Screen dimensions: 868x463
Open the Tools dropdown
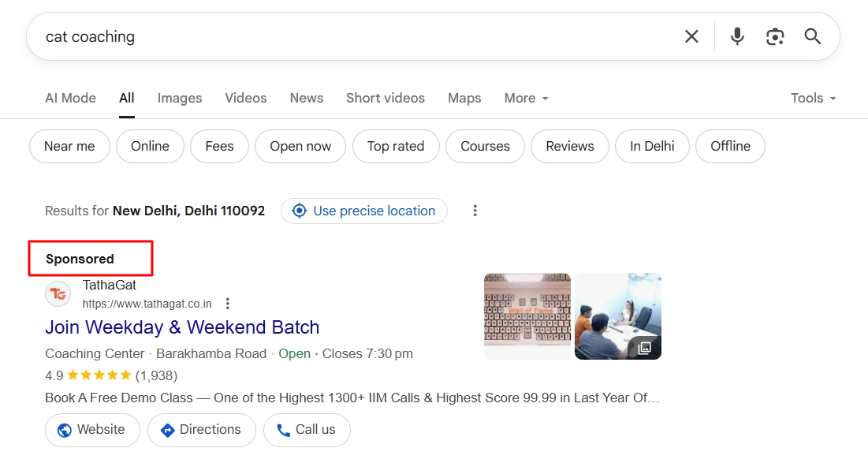tap(813, 98)
